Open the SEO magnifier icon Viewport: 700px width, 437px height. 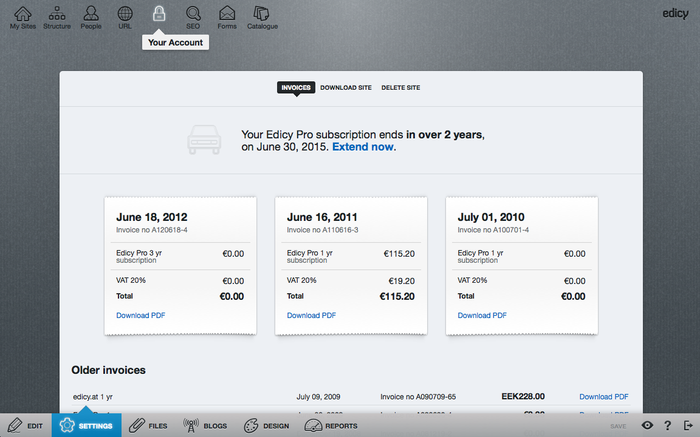tap(192, 16)
